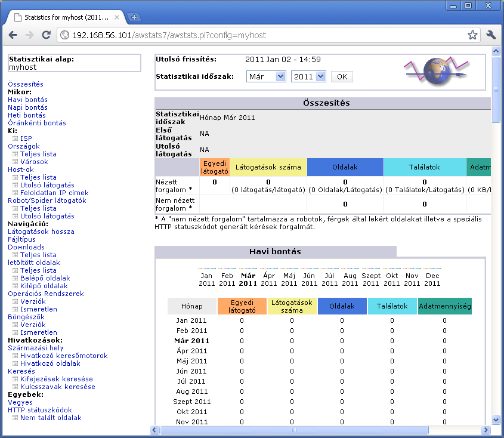Image resolution: width=504 pixels, height=438 pixels.
Task: Go to Látogatások hossza
Action: (41, 232)
